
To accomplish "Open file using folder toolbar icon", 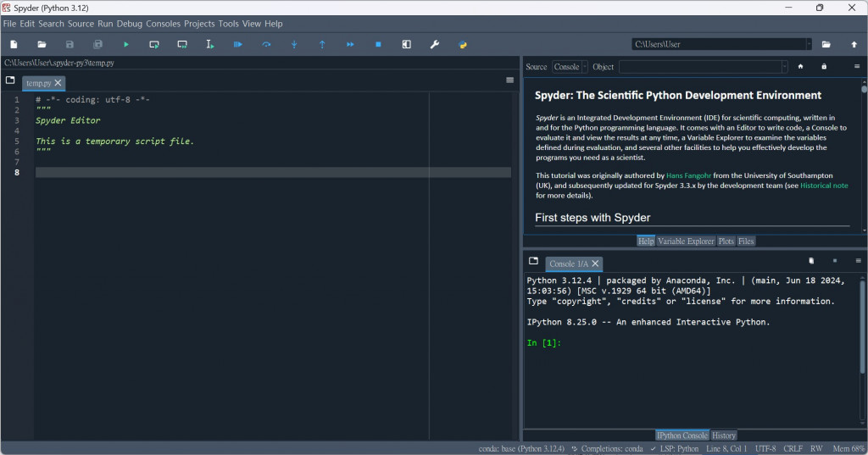I will [x=42, y=44].
